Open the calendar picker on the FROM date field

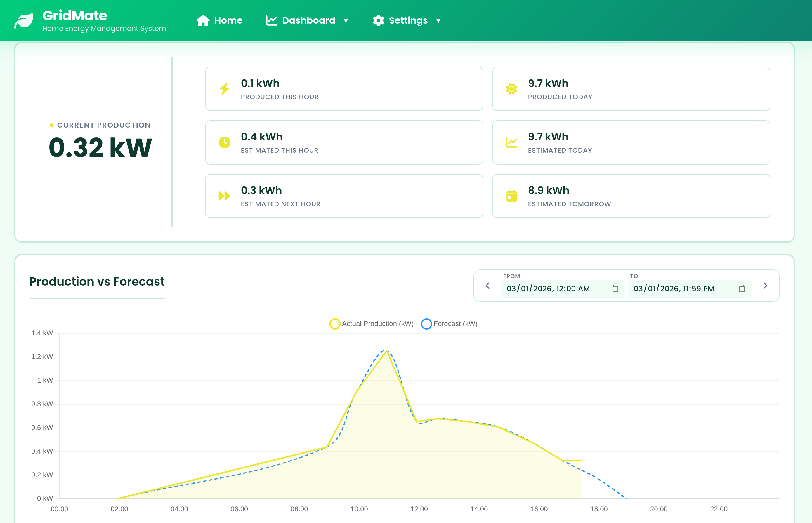[x=615, y=289]
